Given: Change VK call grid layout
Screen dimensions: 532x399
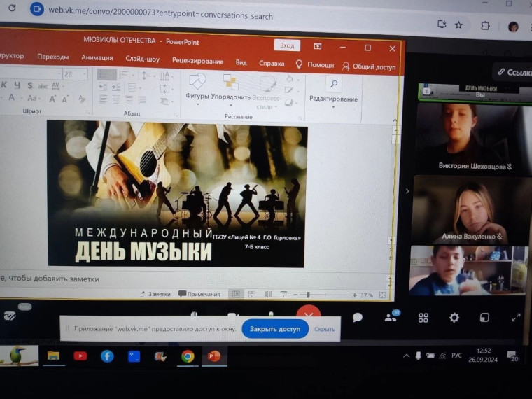Looking at the screenshot, I should 423,318.
